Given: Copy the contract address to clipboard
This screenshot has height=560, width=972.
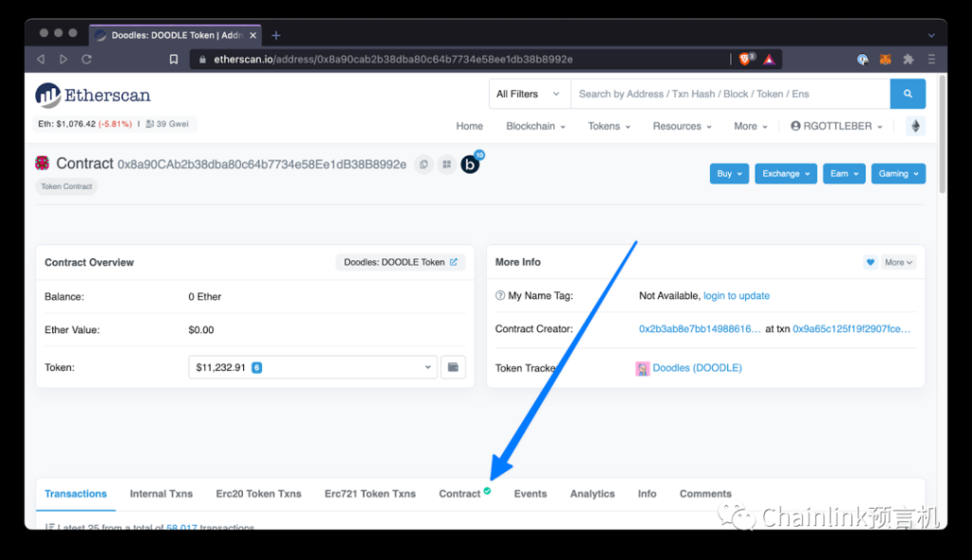Looking at the screenshot, I should (x=424, y=164).
